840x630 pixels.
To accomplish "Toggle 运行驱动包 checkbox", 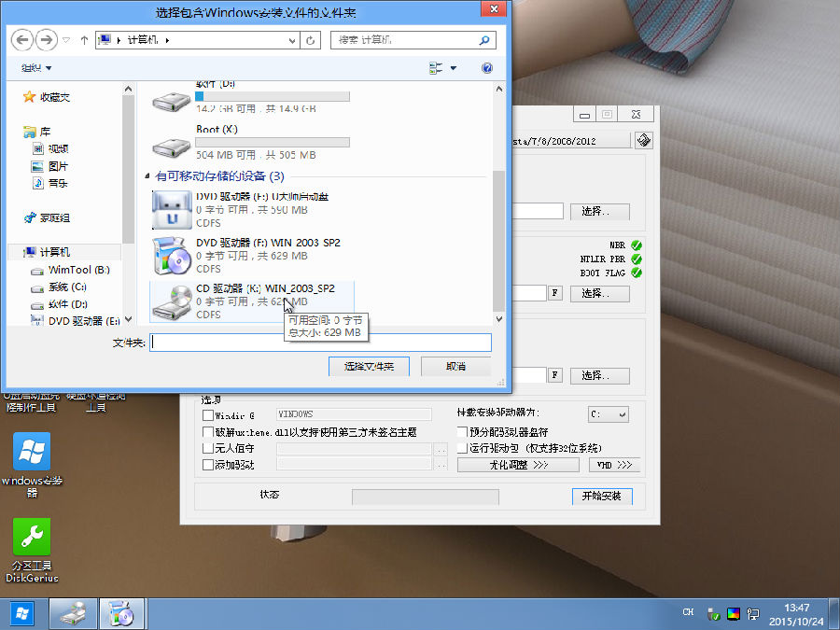I will (x=462, y=448).
